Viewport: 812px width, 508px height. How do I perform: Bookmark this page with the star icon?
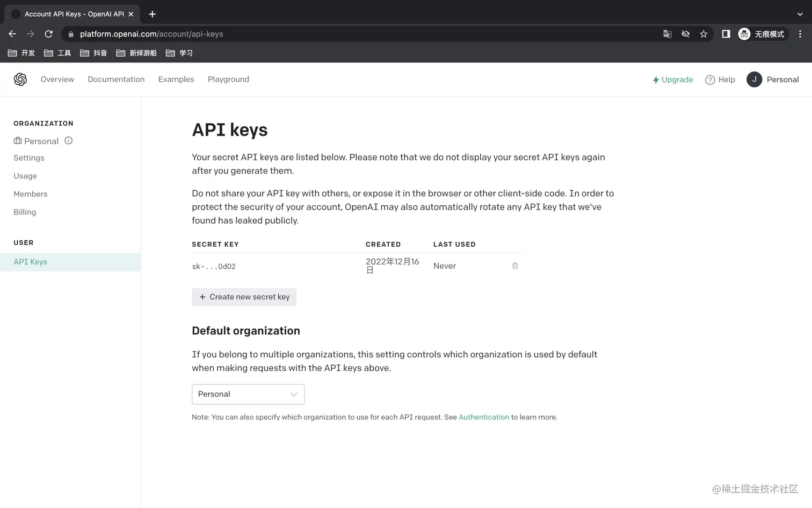tap(704, 34)
